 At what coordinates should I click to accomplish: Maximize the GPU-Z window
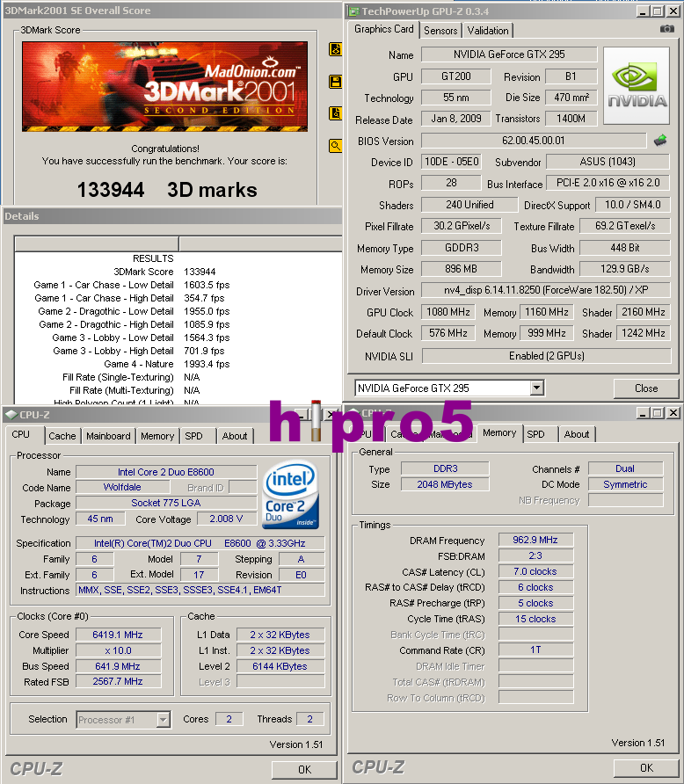(x=658, y=11)
